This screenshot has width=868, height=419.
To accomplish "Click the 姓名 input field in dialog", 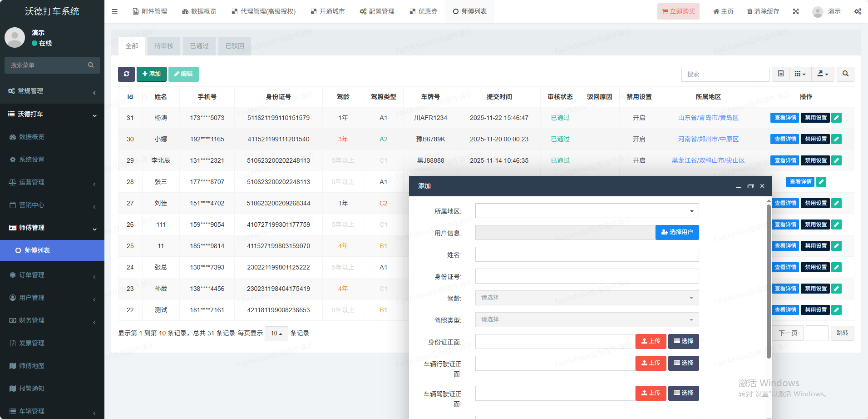I will (587, 254).
